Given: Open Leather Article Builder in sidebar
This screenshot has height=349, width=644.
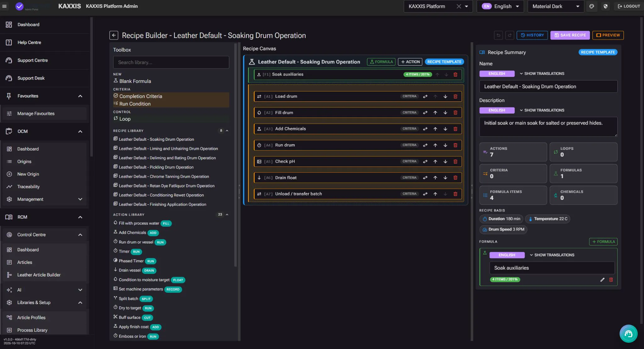Looking at the screenshot, I should pyautogui.click(x=45, y=275).
